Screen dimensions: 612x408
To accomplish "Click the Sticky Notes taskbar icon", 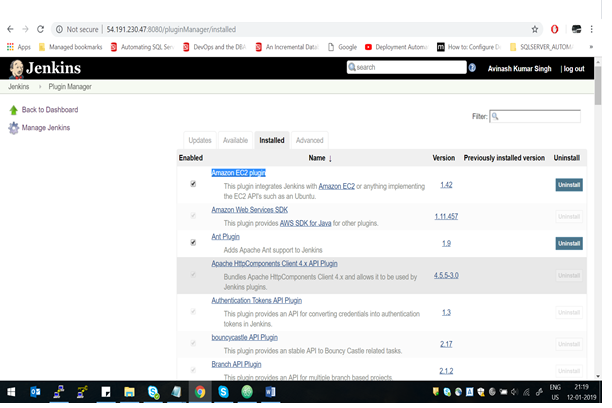I will [106, 392].
